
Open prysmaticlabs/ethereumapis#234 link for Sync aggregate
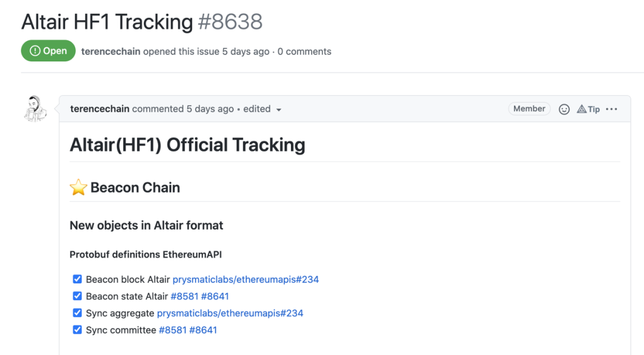tap(230, 313)
